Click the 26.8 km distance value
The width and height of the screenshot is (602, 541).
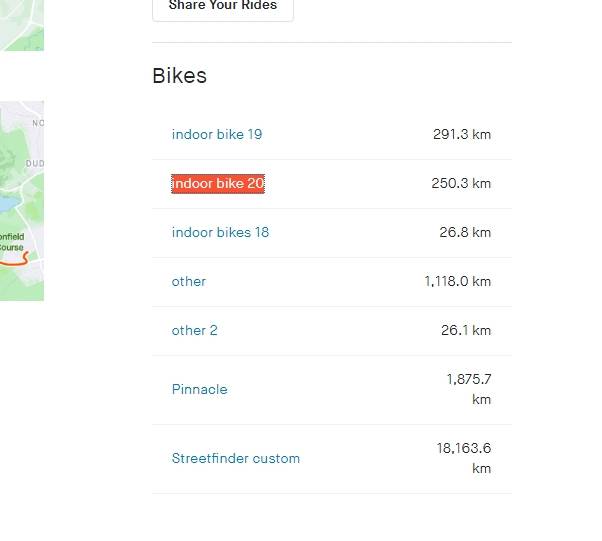(465, 232)
